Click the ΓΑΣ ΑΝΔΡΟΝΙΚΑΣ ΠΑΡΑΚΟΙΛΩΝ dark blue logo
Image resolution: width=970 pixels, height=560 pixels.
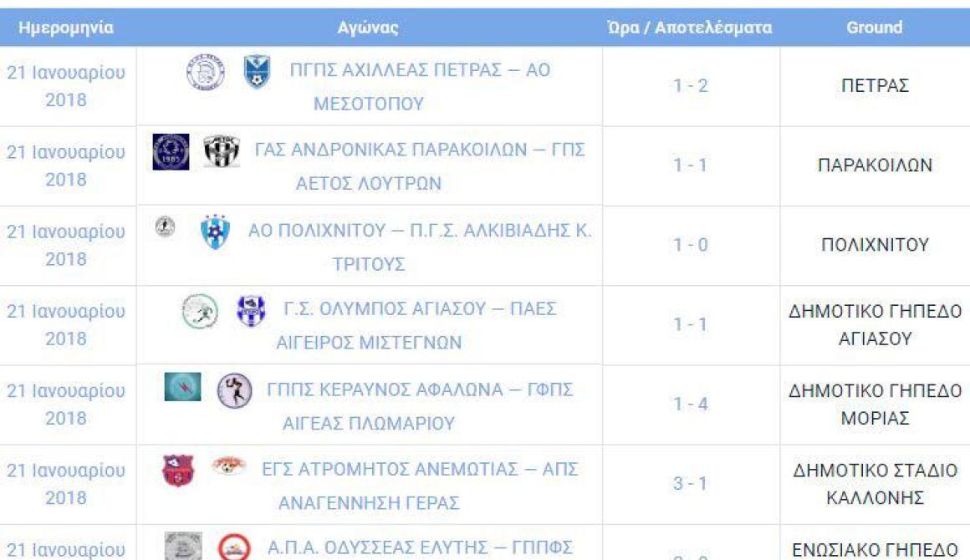click(171, 151)
